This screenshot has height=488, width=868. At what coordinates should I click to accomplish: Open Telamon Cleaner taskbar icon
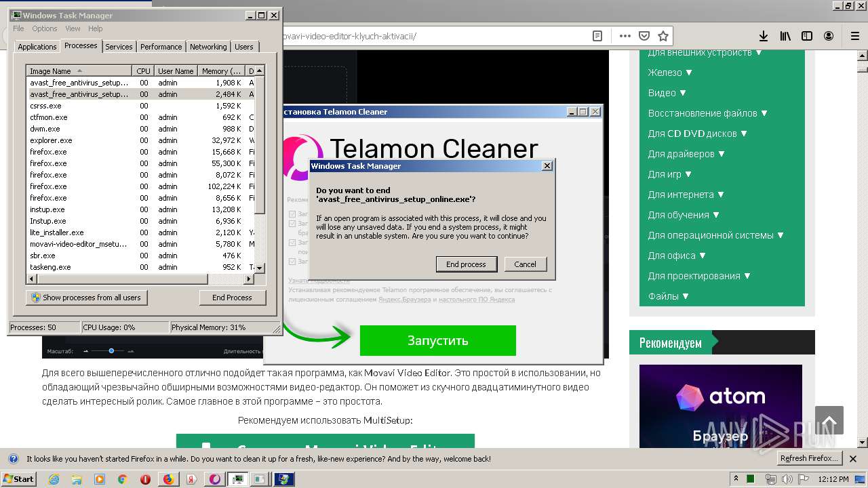215,479
